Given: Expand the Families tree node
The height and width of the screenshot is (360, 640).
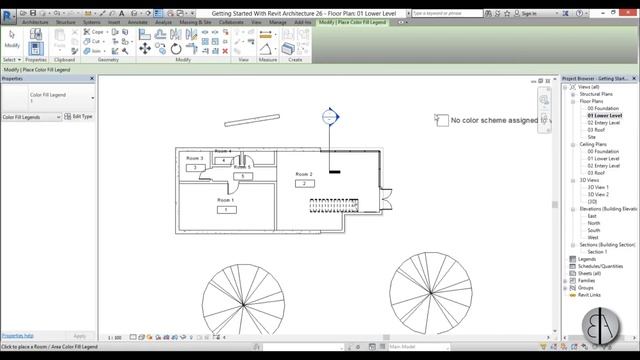Looking at the screenshot, I should pyautogui.click(x=565, y=281).
